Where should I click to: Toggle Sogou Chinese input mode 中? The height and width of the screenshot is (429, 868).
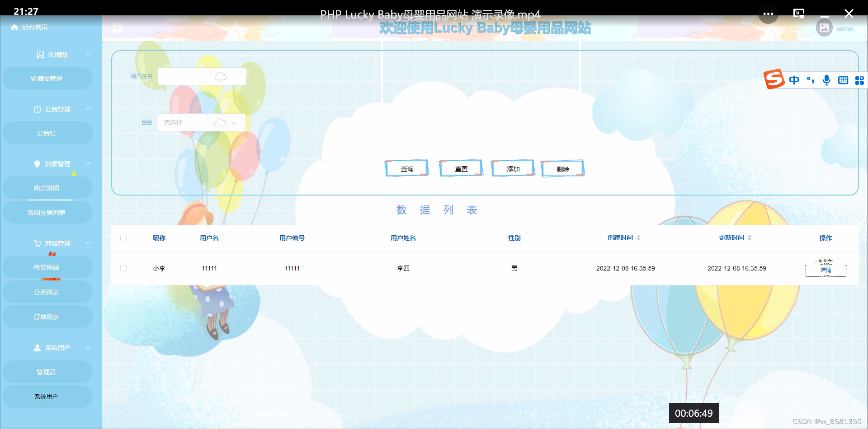(x=794, y=80)
